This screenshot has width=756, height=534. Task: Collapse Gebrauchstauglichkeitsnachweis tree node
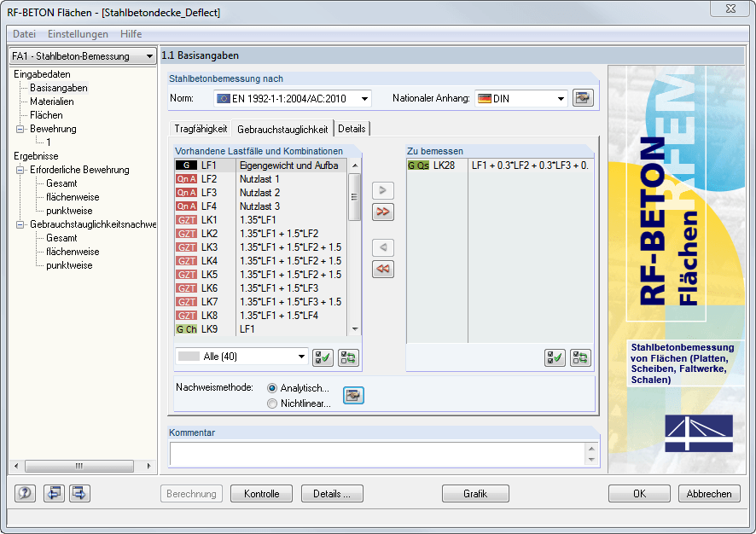coord(20,224)
